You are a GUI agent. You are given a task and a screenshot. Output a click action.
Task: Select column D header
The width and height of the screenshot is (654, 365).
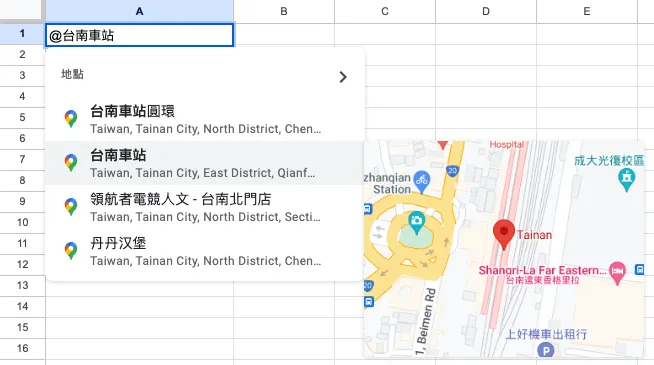[486, 11]
